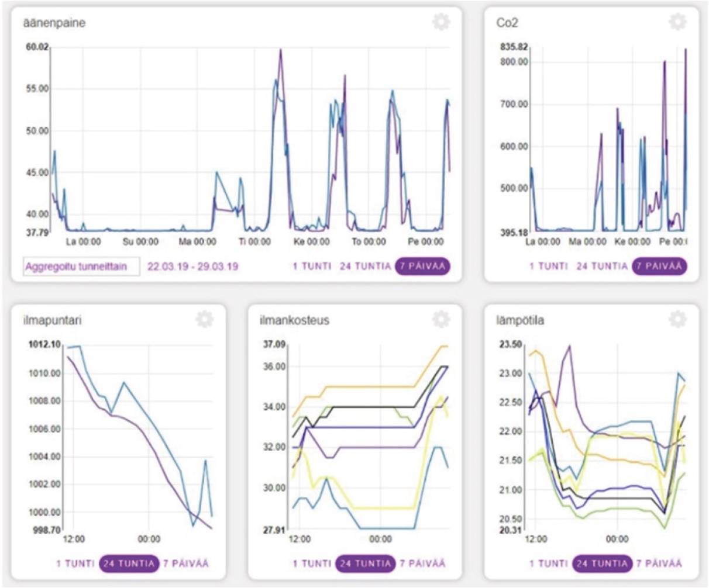709x588 pixels.
Task: Click gear icon on ilmapuntari panel
Action: [x=204, y=319]
